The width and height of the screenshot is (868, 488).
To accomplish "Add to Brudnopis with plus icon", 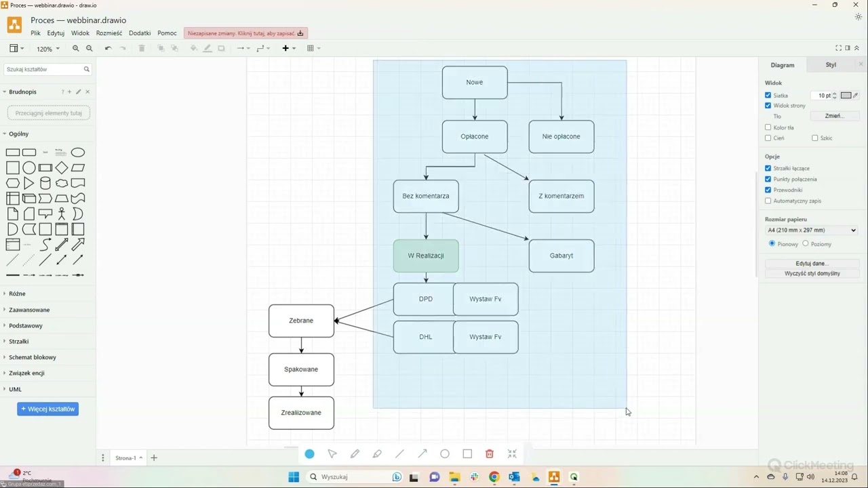I will (x=69, y=91).
